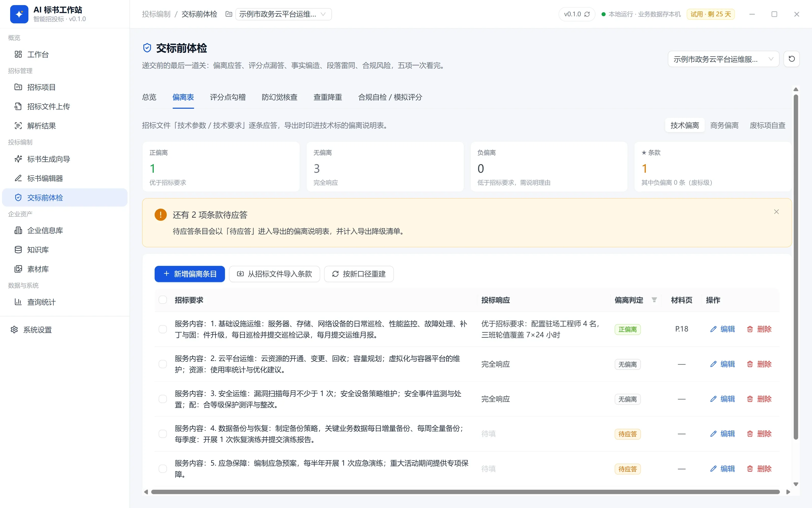Open 查询统计 chart item
The image size is (812, 508).
[65, 302]
